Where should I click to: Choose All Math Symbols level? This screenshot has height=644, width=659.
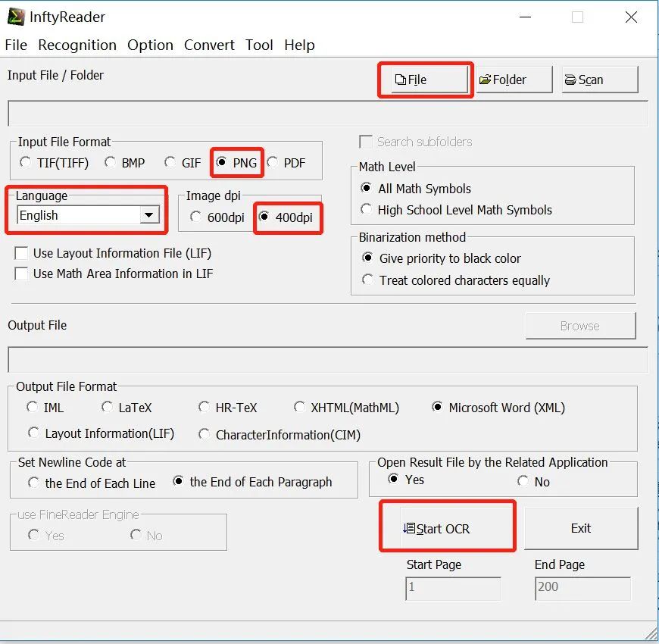tap(416, 189)
